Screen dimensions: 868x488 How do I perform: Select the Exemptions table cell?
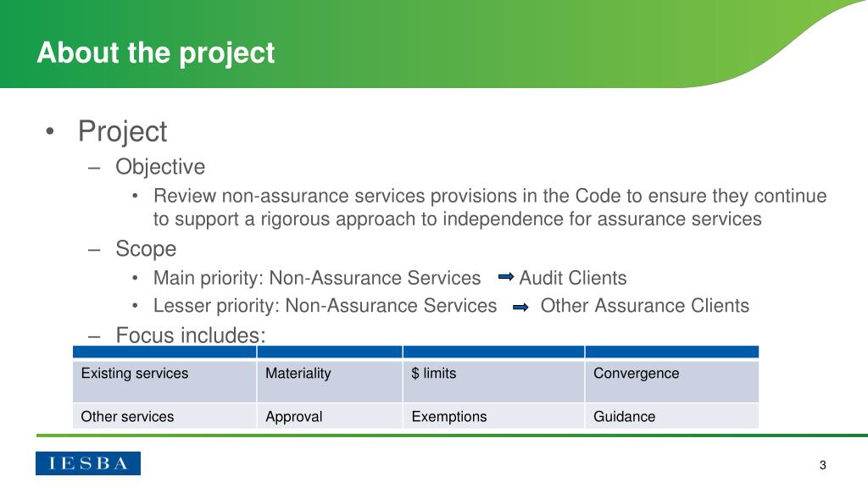click(494, 416)
